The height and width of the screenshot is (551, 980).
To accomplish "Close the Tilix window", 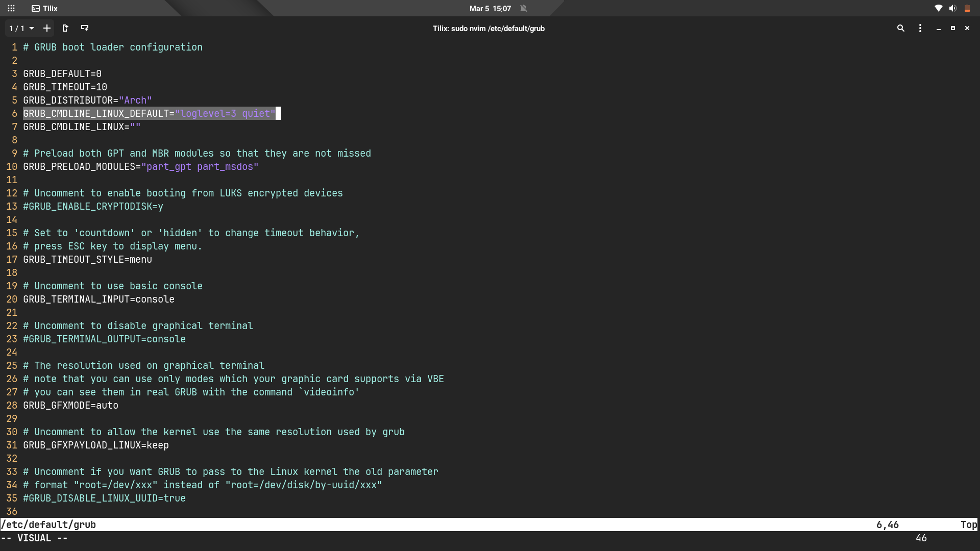I will [967, 29].
